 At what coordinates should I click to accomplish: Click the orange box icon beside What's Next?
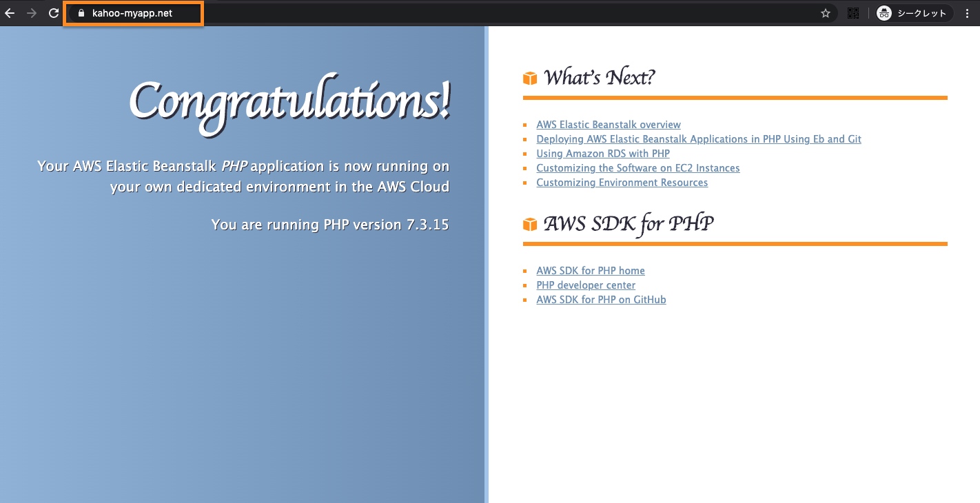(x=529, y=78)
